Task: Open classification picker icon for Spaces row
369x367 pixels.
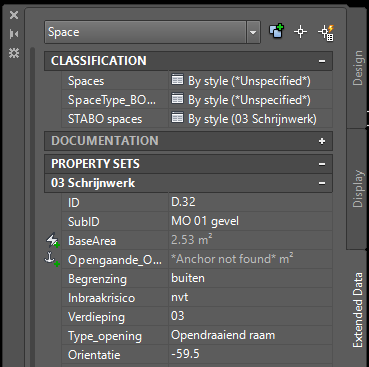Action: pyautogui.click(x=177, y=80)
